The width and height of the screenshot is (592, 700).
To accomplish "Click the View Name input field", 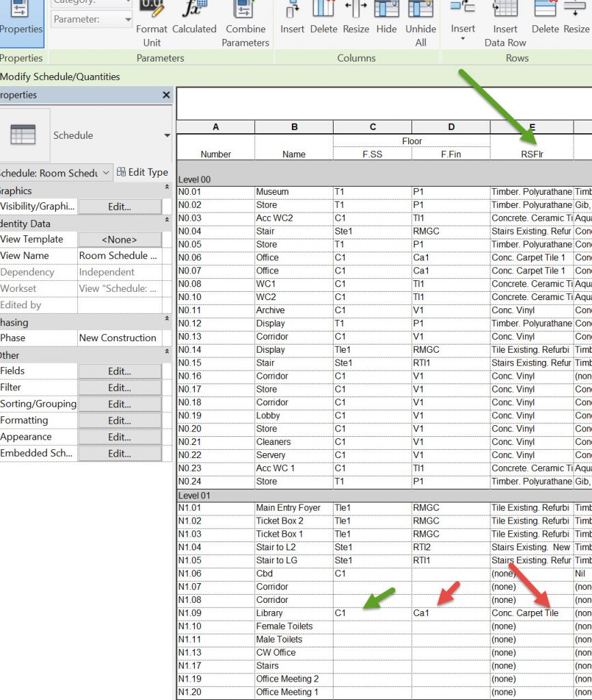I will point(120,256).
